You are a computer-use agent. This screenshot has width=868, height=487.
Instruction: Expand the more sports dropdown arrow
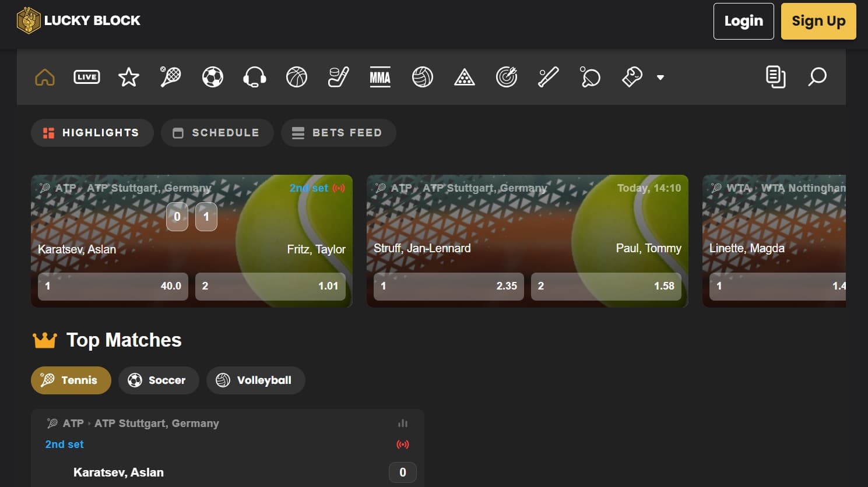(x=660, y=77)
